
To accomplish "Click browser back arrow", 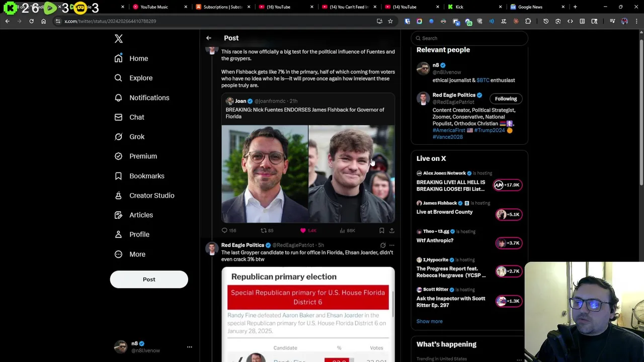I will [x=8, y=21].
